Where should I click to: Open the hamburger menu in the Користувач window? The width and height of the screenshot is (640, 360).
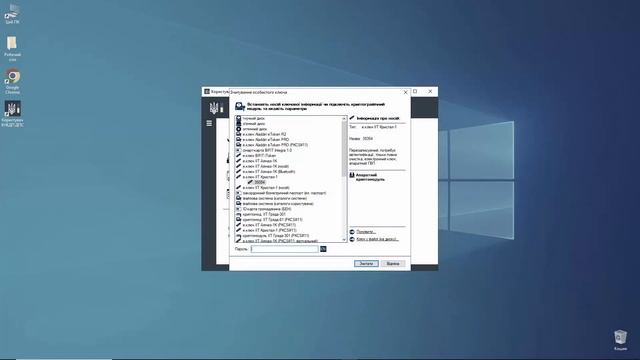(209, 123)
